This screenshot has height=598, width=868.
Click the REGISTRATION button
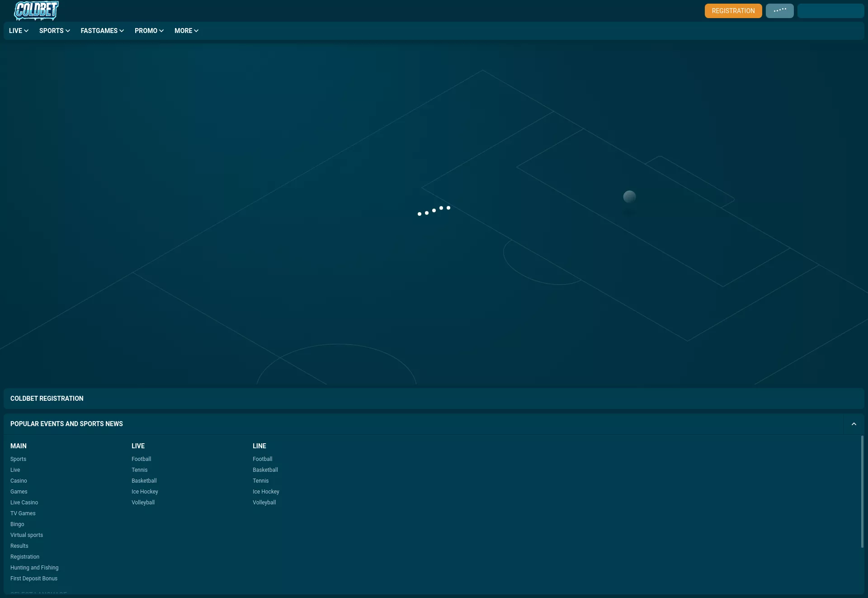[733, 10]
